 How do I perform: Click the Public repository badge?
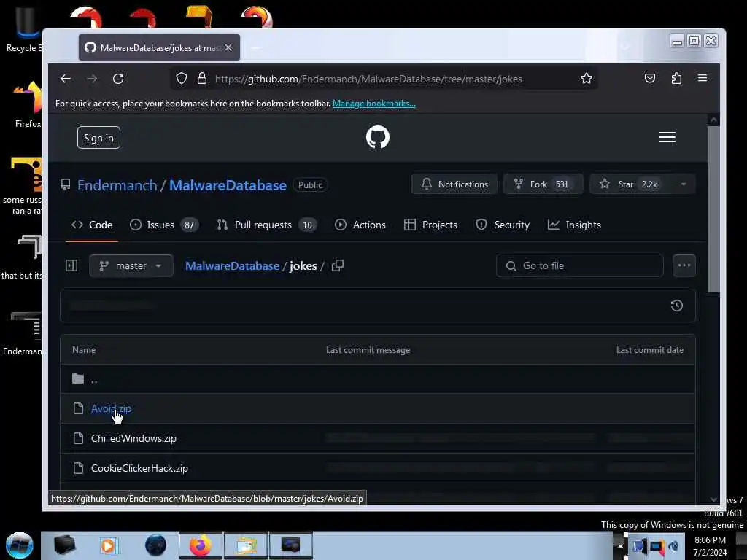[310, 185]
